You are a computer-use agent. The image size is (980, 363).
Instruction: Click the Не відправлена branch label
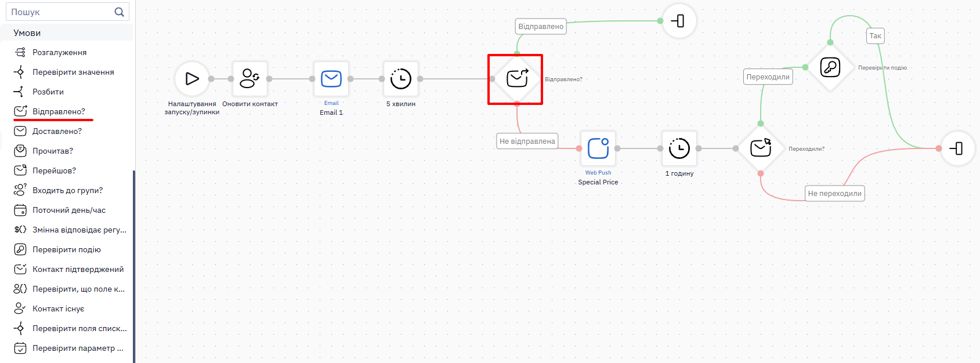[527, 141]
